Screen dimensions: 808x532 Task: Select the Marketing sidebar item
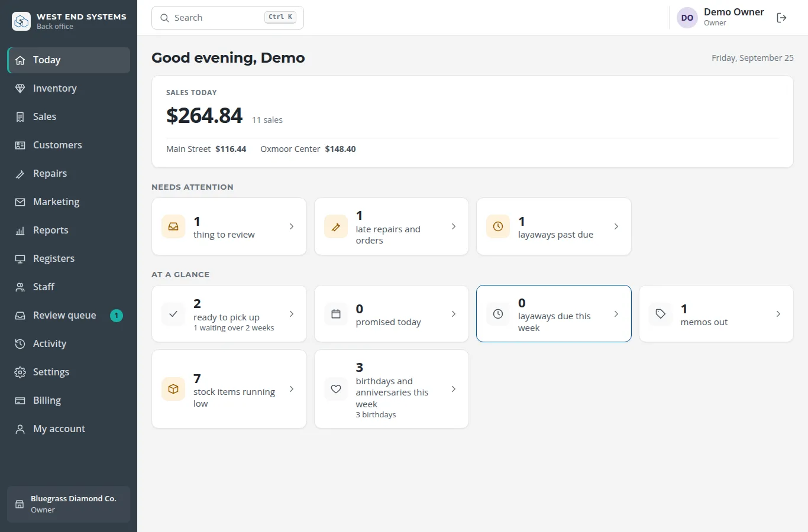click(x=69, y=202)
